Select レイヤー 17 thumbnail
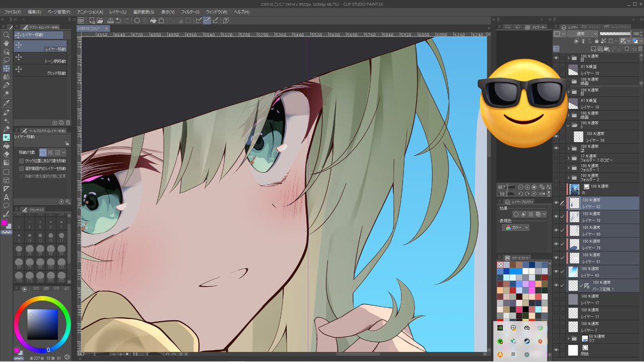Screen dimensions: 644x362 573,299
